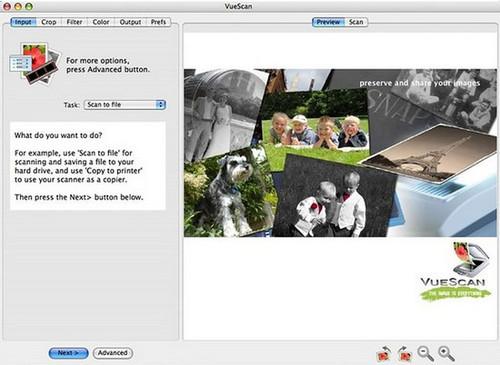This screenshot has height=365, width=500.
Task: Click the green window zoom button
Action: tap(29, 6)
